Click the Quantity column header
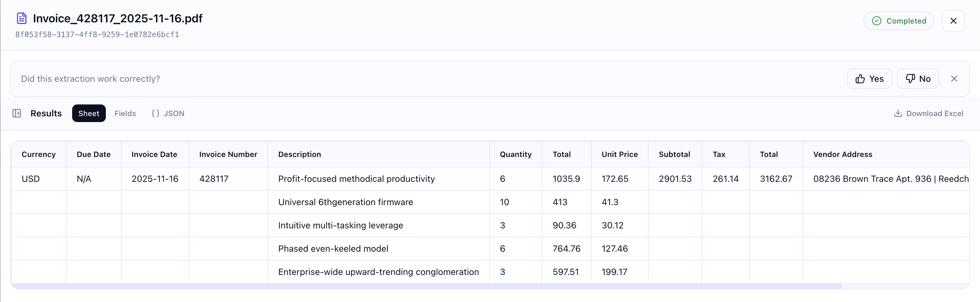The height and width of the screenshot is (302, 980). [515, 154]
